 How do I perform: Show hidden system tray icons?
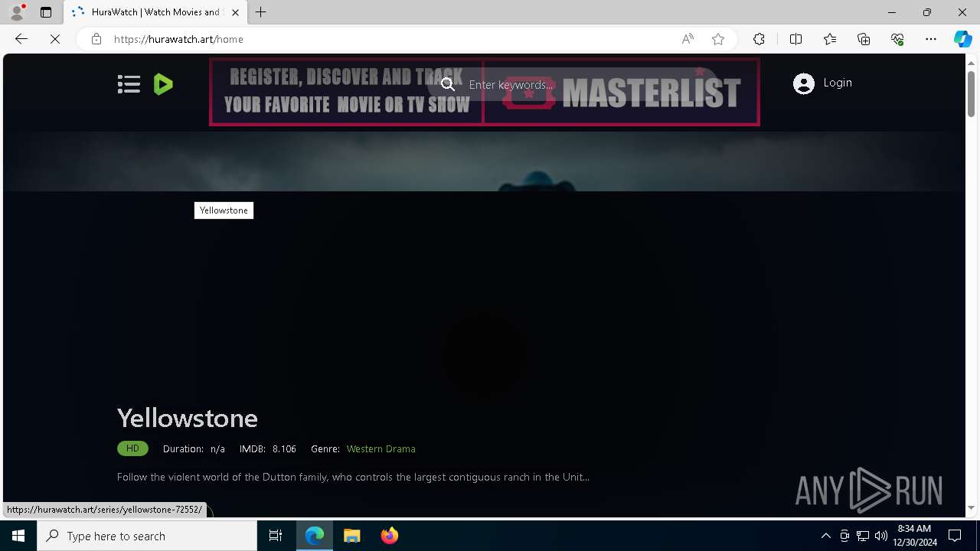pos(825,536)
